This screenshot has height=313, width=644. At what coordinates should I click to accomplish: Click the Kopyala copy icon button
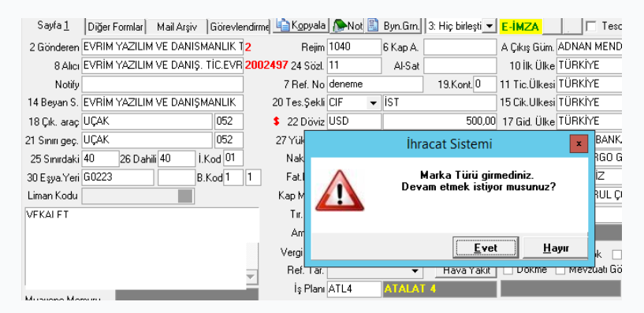tap(301, 26)
